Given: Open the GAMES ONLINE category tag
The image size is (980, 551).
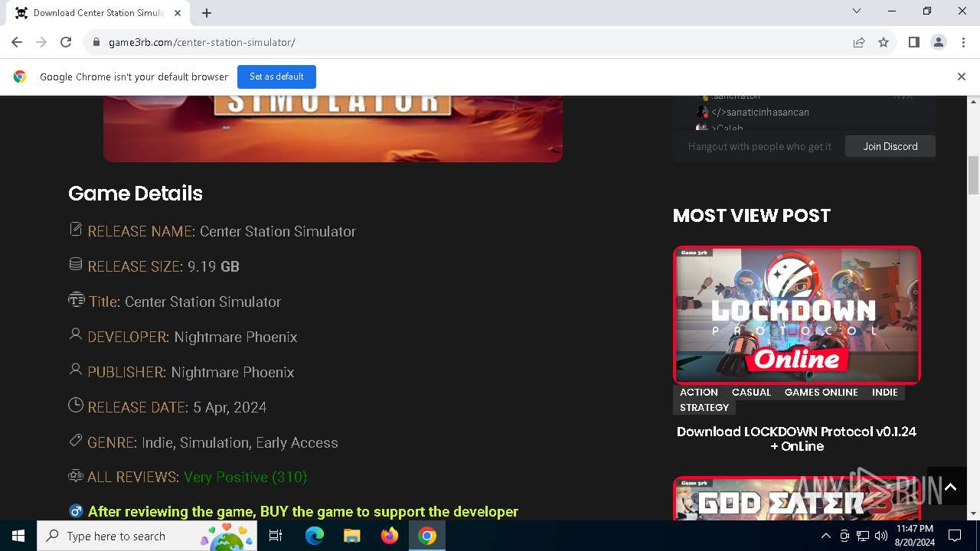Looking at the screenshot, I should point(821,392).
